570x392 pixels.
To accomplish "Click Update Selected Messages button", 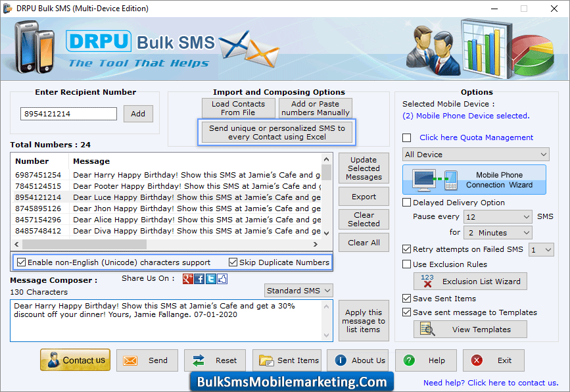I will pos(364,168).
